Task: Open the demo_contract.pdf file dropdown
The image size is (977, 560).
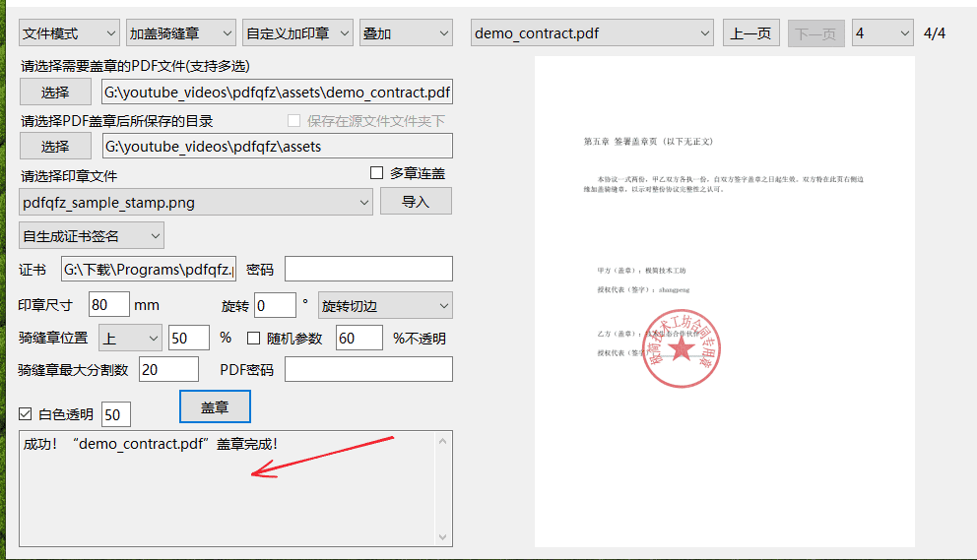Action: point(592,33)
